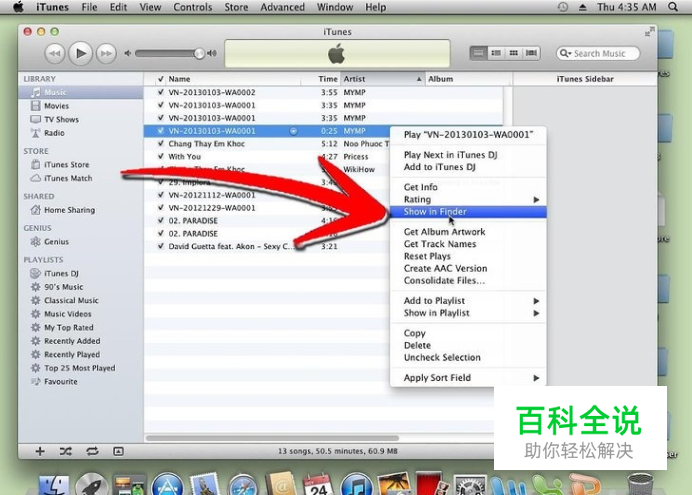Screen dimensions: 692x495
Task: Expand the Add to Playlist submenu
Action: 468,301
